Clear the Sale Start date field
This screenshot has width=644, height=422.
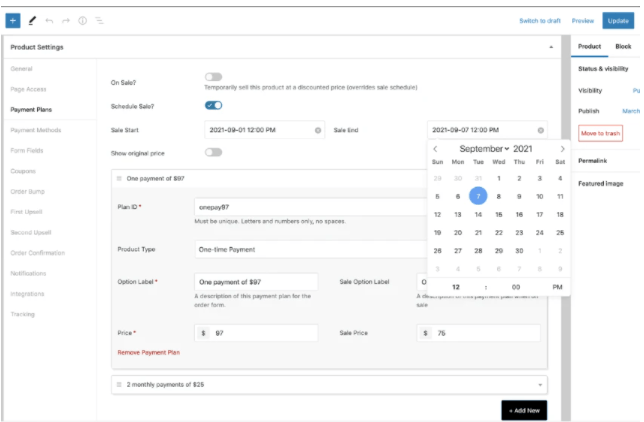[318, 130]
